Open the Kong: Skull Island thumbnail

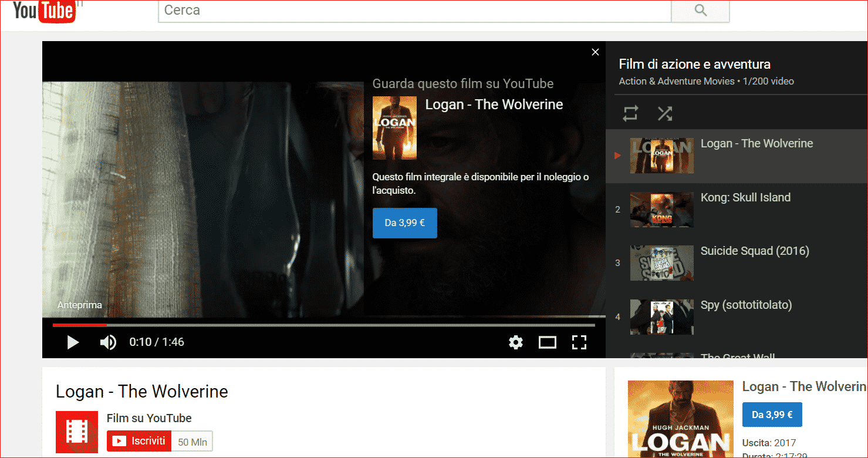point(662,210)
